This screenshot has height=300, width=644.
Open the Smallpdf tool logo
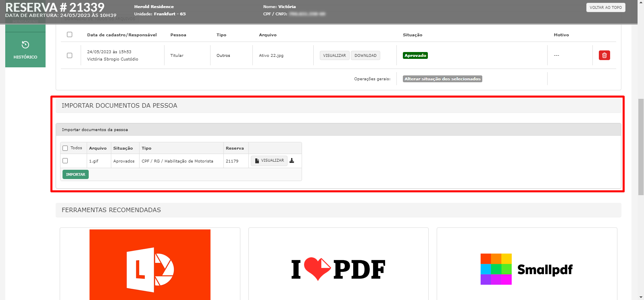tap(527, 269)
